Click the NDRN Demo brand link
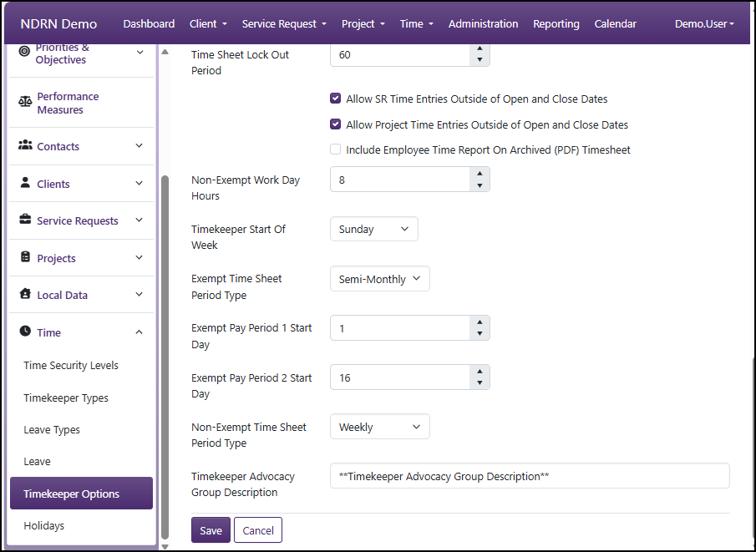The height and width of the screenshot is (552, 756). click(58, 23)
